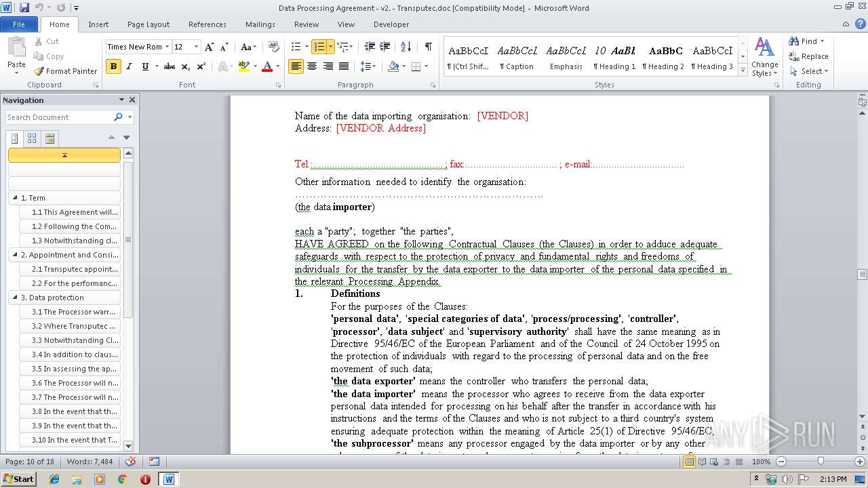Collapse the '1. Term' heading
The image size is (868, 488).
click(x=14, y=198)
